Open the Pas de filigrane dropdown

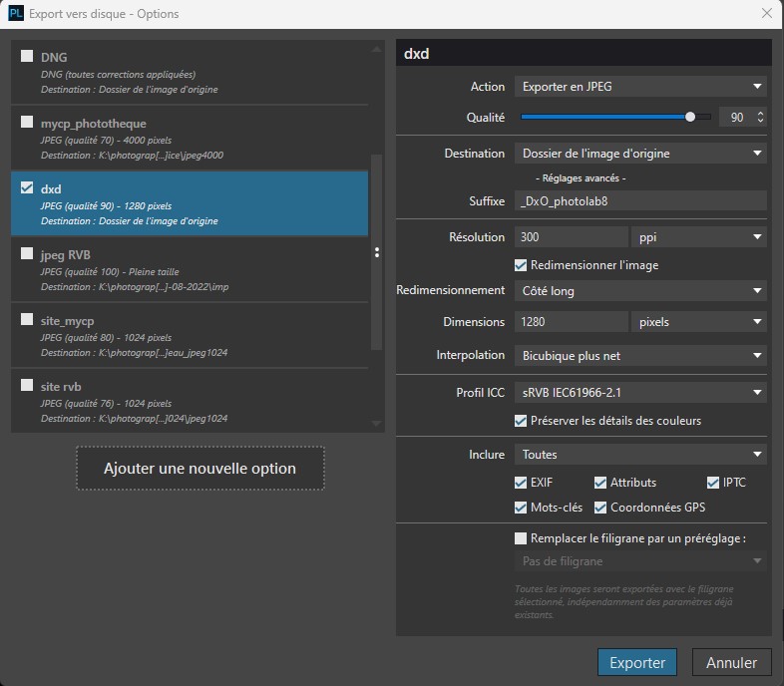(x=640, y=561)
